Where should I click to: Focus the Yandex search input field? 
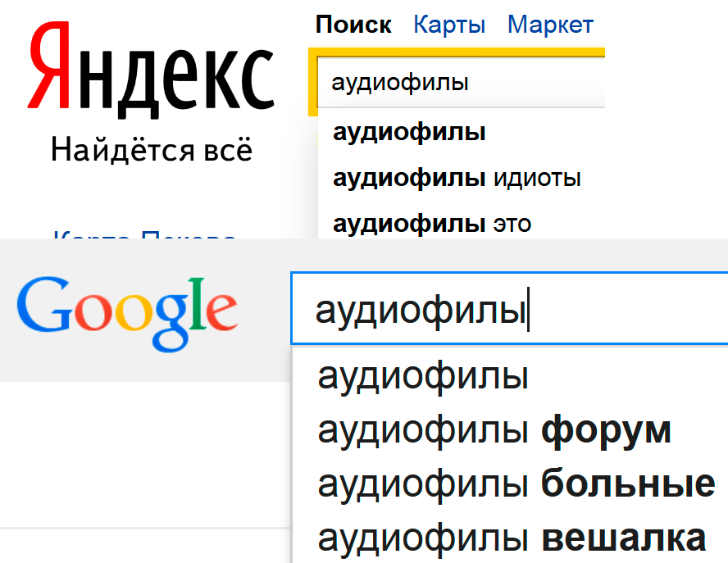[459, 83]
